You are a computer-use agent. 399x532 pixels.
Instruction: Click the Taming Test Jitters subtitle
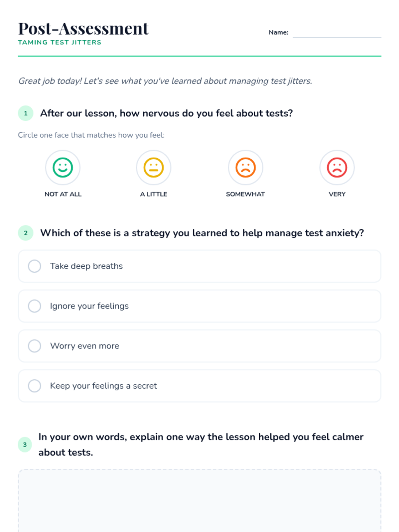[60, 43]
